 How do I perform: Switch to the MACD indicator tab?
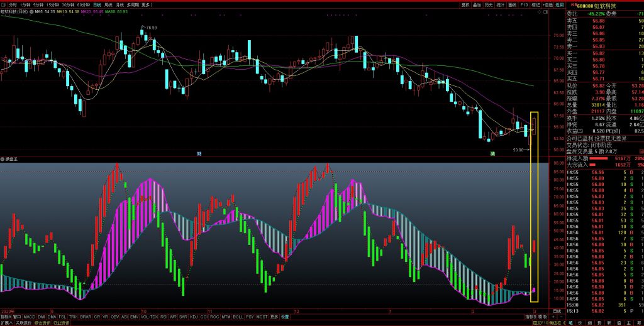[x=30, y=317]
